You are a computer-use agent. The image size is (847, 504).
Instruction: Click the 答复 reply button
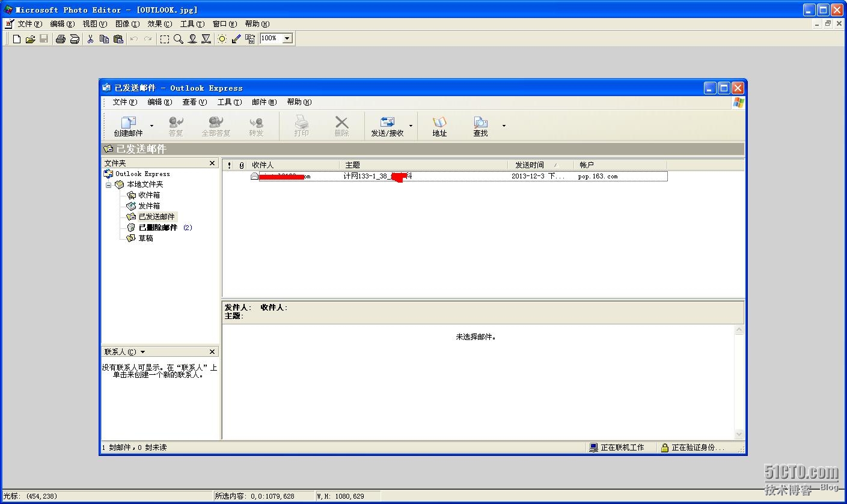[x=176, y=126]
